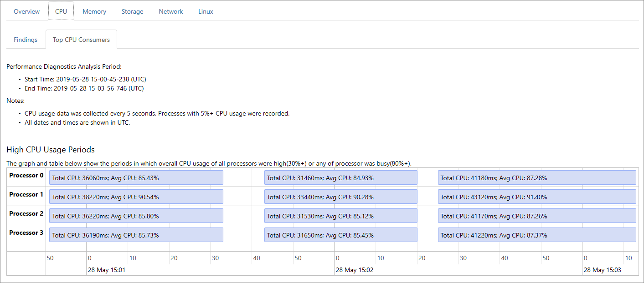Select the last usage bar for Processor 2
Image resolution: width=644 pixels, height=283 pixels.
(x=537, y=216)
